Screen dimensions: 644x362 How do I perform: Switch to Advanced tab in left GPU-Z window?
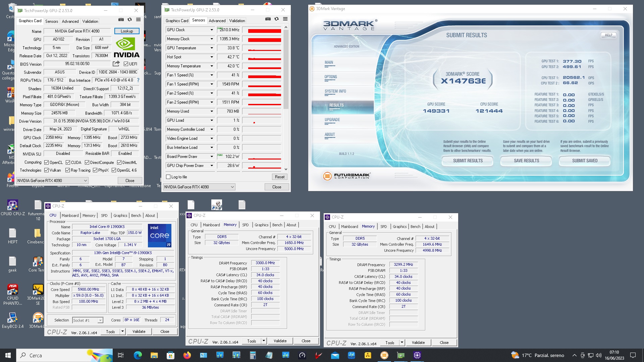[x=70, y=21]
